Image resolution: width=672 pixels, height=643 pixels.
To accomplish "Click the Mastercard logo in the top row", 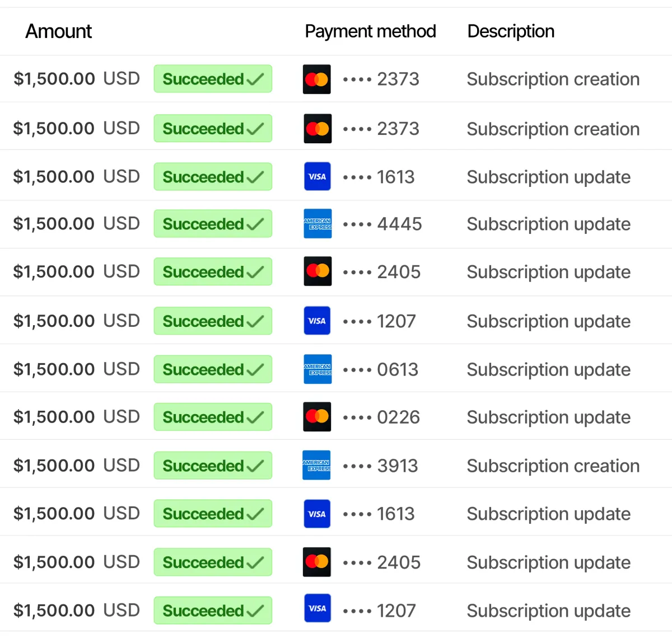I will (316, 79).
